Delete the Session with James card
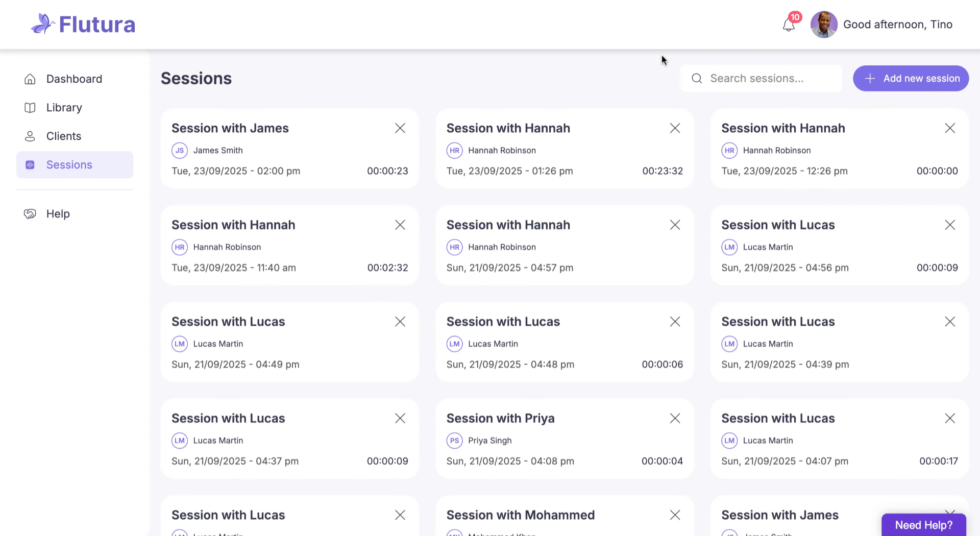The image size is (980, 536). tap(400, 128)
